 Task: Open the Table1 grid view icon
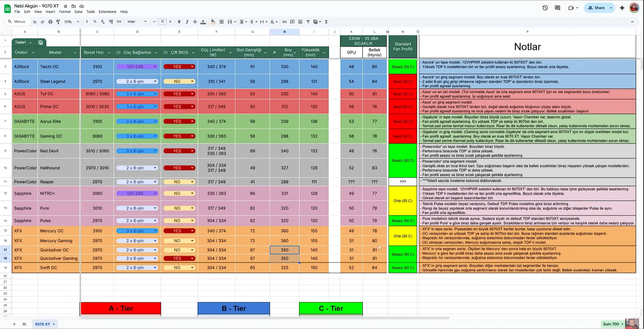coord(41,42)
